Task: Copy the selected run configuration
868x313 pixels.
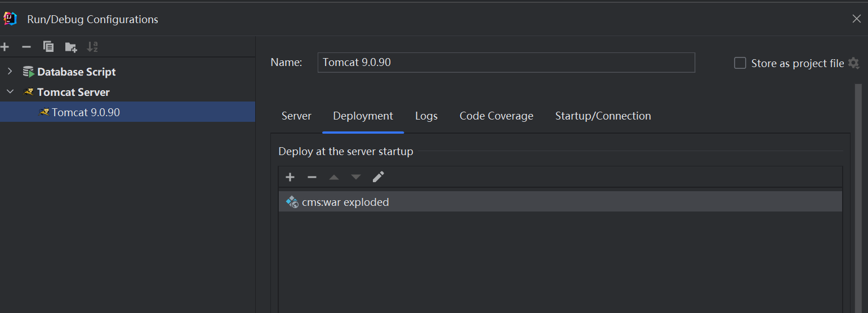Action: [x=49, y=47]
